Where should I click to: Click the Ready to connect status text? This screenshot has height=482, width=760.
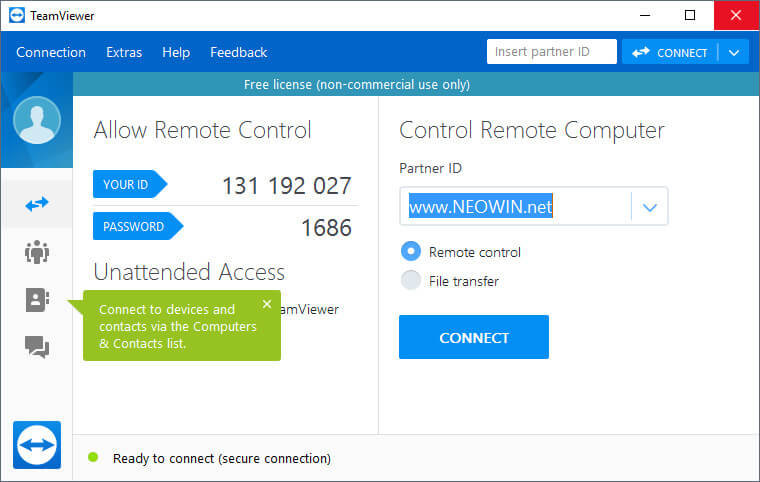click(222, 458)
